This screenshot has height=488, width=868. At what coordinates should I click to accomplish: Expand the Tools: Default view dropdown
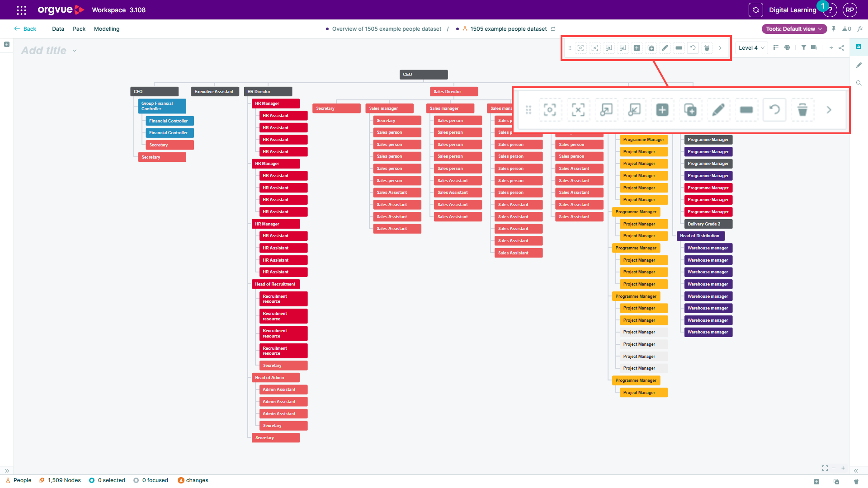[x=794, y=29]
